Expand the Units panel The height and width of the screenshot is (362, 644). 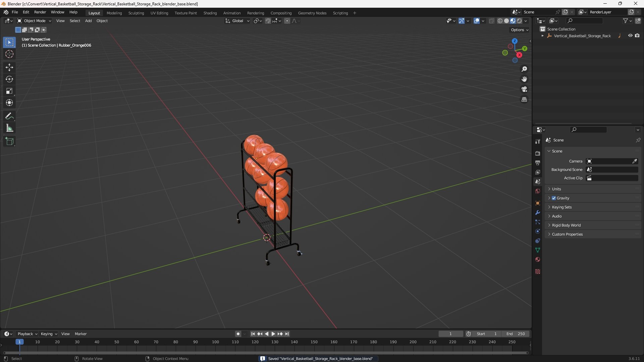pyautogui.click(x=556, y=189)
